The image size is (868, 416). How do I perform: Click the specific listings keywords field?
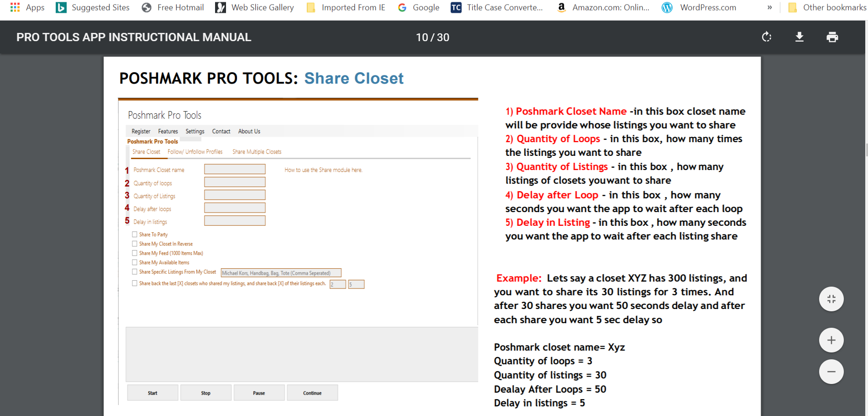[x=281, y=273]
